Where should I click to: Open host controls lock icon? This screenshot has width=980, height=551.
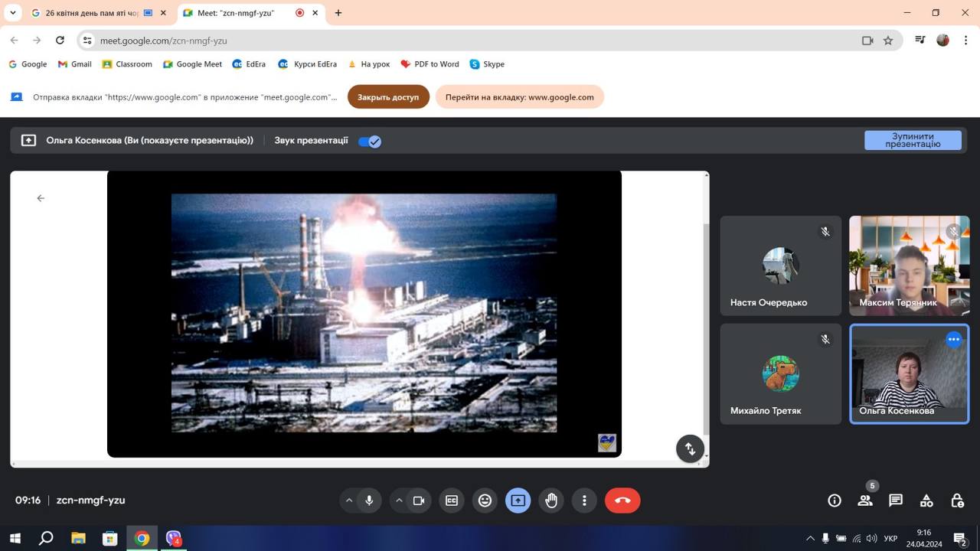coord(957,500)
